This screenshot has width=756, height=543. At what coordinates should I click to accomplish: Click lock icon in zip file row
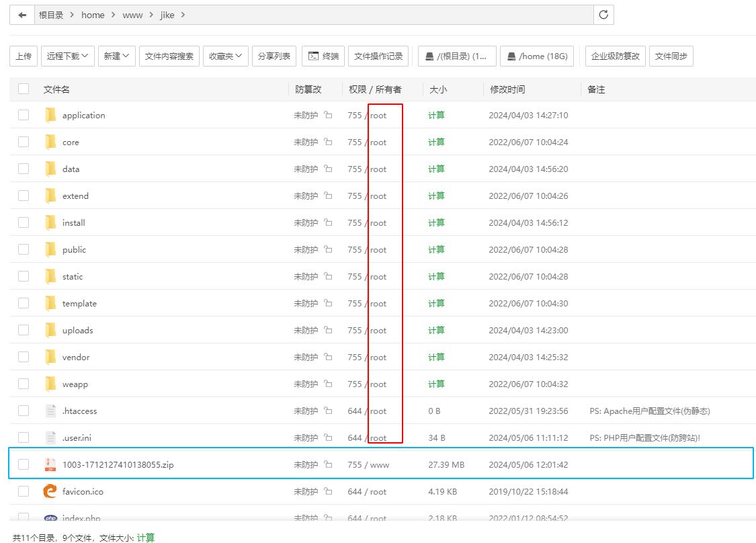tap(329, 464)
